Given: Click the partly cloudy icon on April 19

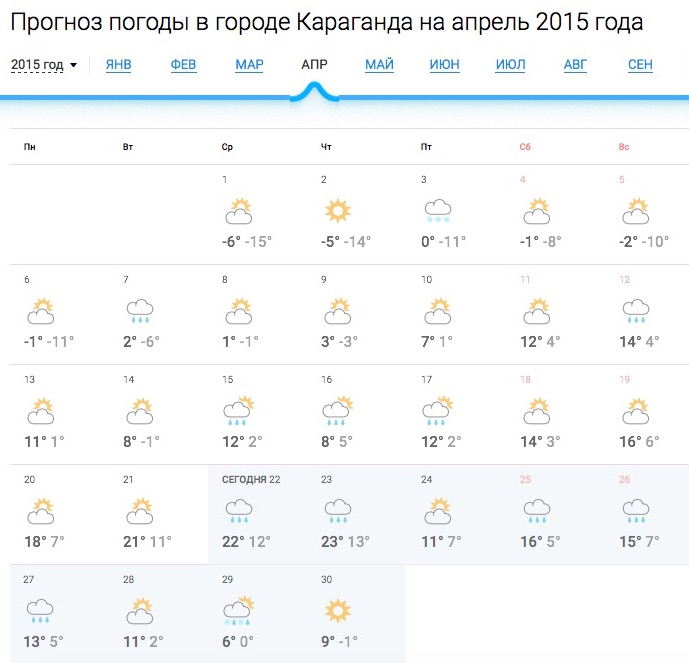Looking at the screenshot, I should pyautogui.click(x=635, y=411).
